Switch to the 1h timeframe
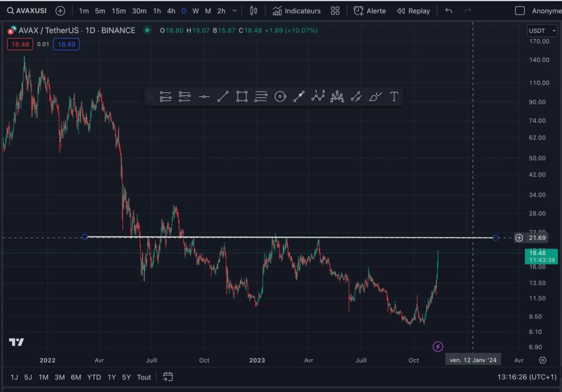 coord(157,11)
